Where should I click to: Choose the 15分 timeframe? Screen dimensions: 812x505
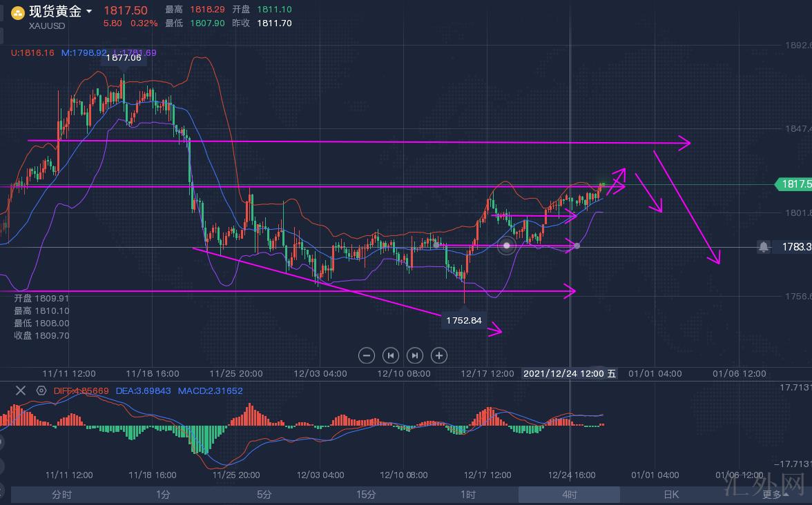point(366,495)
